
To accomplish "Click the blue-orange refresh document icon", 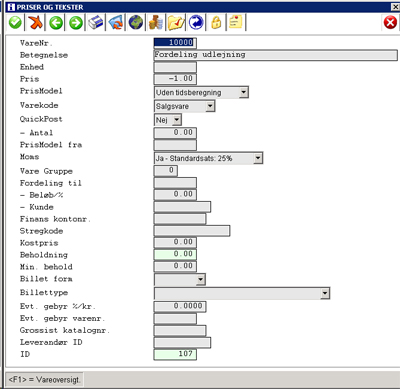I will click(x=116, y=23).
